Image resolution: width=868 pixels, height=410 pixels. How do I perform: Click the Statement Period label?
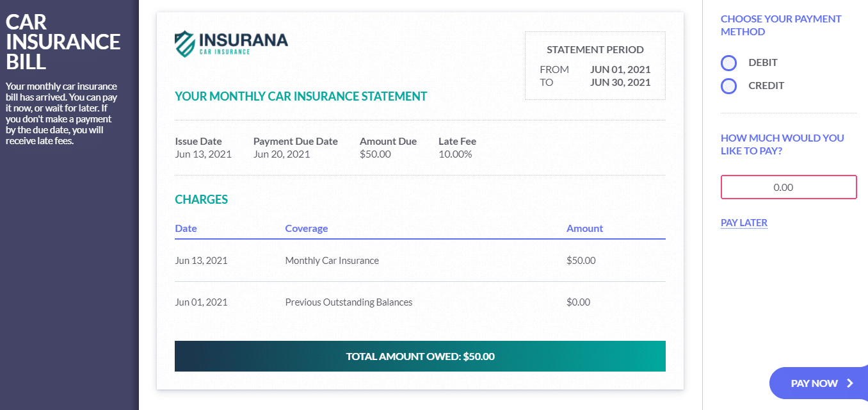point(595,50)
